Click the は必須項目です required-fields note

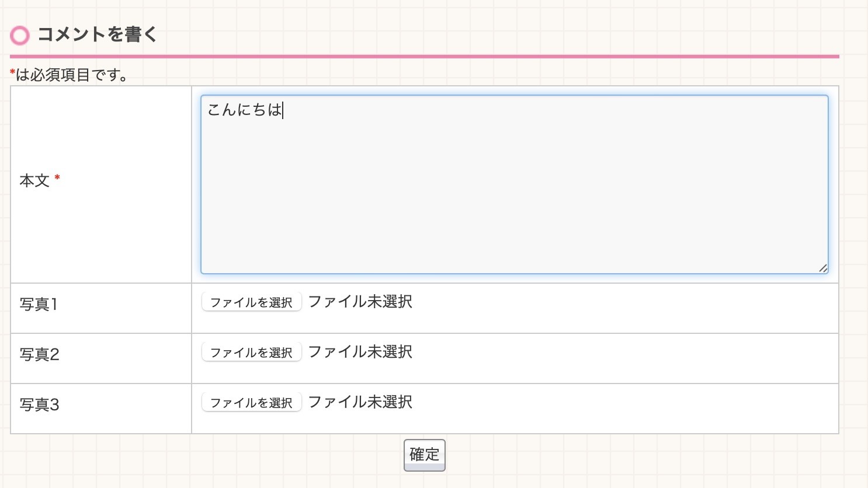(72, 75)
